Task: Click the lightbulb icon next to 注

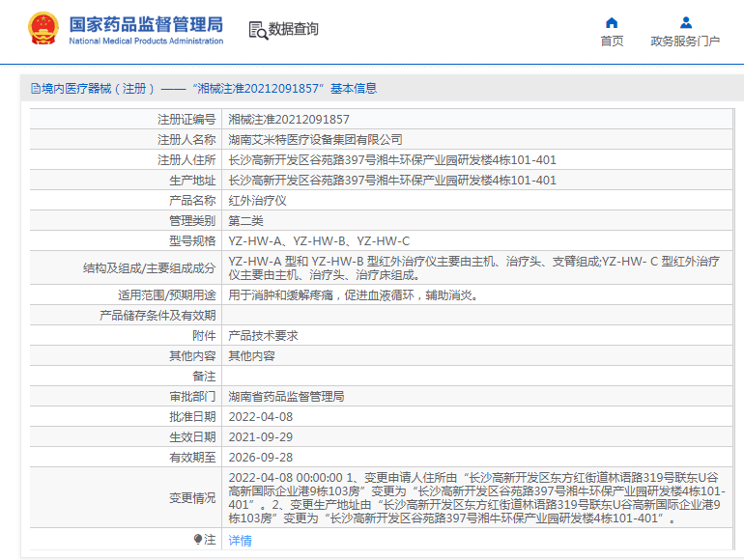Action: coord(198,539)
